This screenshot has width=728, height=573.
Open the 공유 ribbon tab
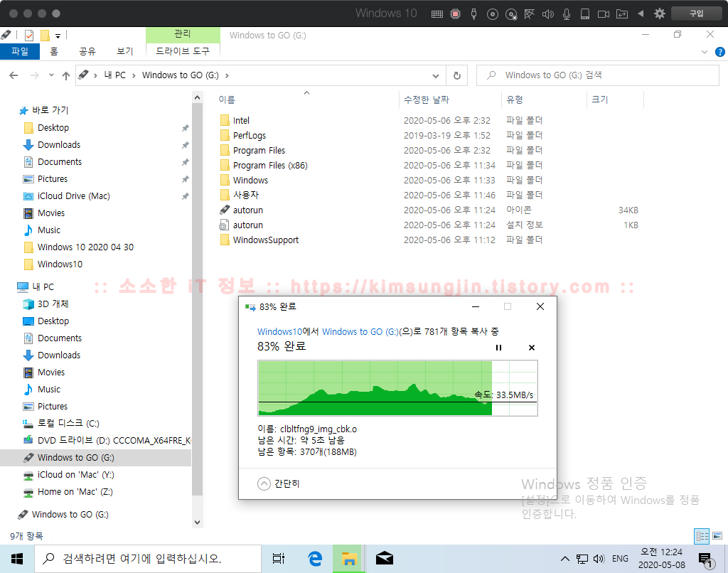pyautogui.click(x=87, y=51)
